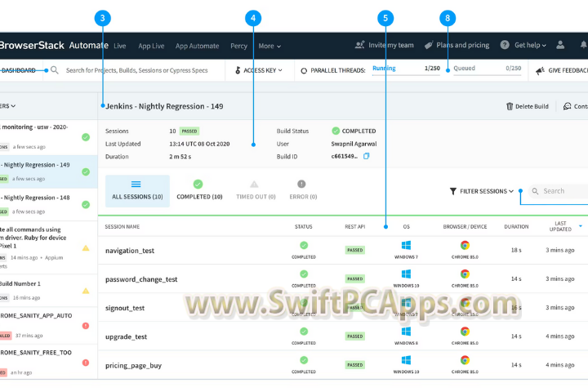Click the BrowserStack Automate logo
Viewport: 588px width, 392px height.
pos(54,46)
